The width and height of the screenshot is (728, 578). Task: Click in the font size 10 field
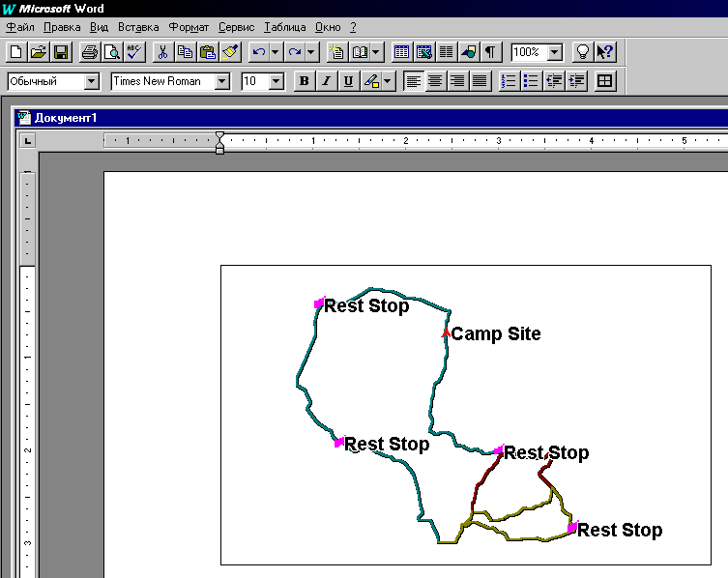click(x=255, y=82)
